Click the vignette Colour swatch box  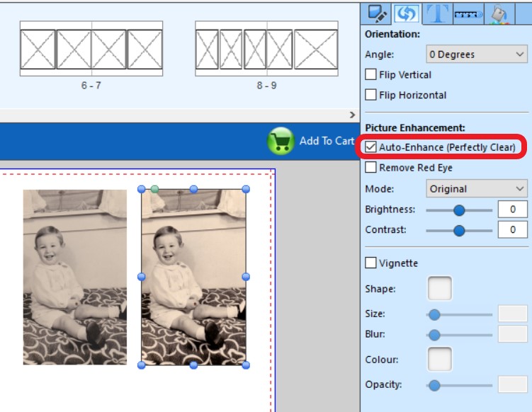click(440, 359)
